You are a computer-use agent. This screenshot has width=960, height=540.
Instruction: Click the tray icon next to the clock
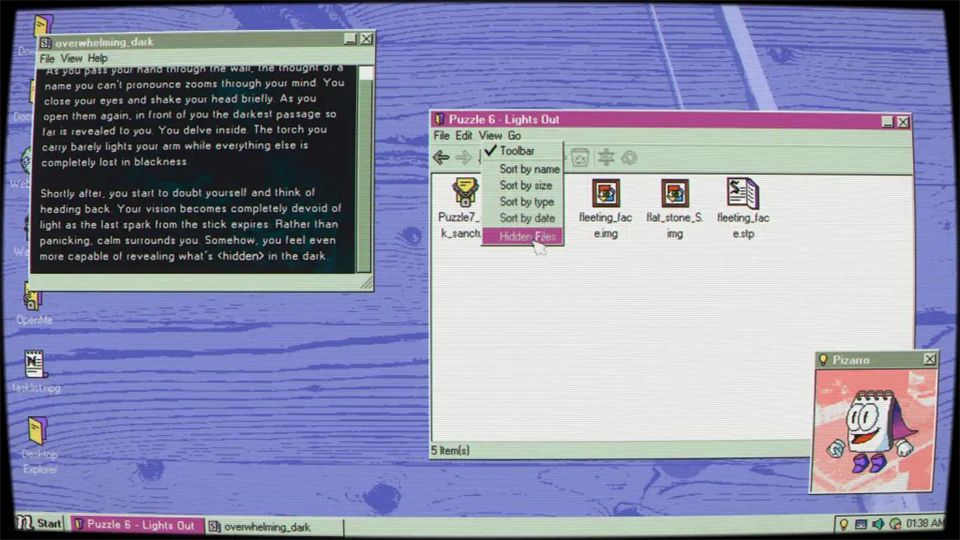tap(895, 524)
